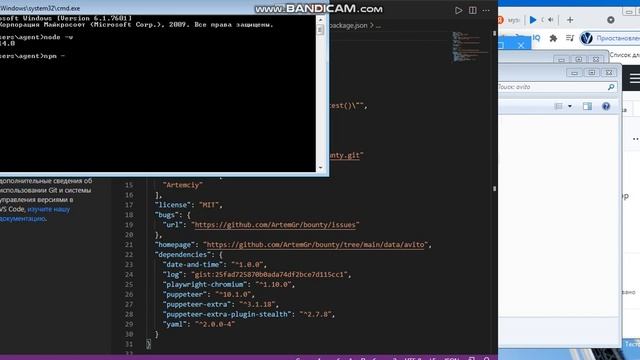Click the "playwright-chromium" dependency line
The width and height of the screenshot is (640, 360).
click(229, 284)
